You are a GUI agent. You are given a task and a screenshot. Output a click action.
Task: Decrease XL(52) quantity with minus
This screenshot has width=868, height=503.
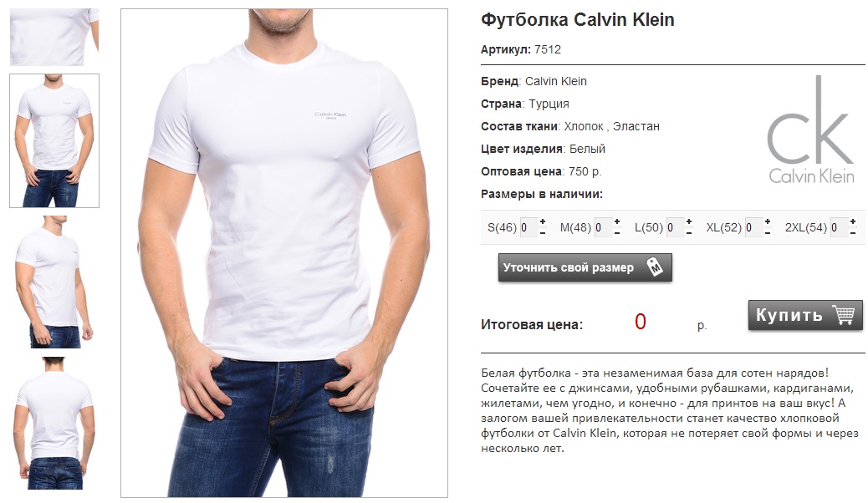(x=768, y=233)
